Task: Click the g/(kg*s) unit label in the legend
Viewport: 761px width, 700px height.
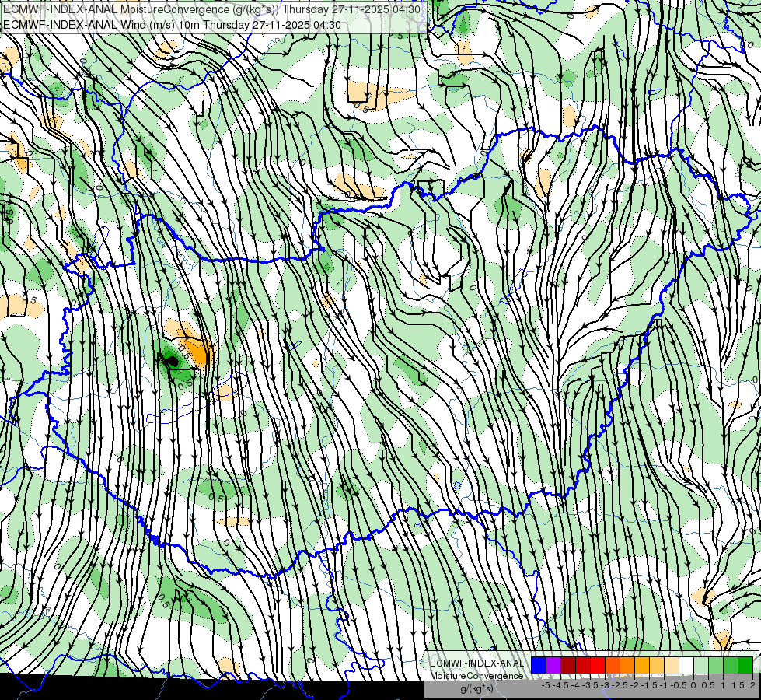Action: [x=476, y=689]
